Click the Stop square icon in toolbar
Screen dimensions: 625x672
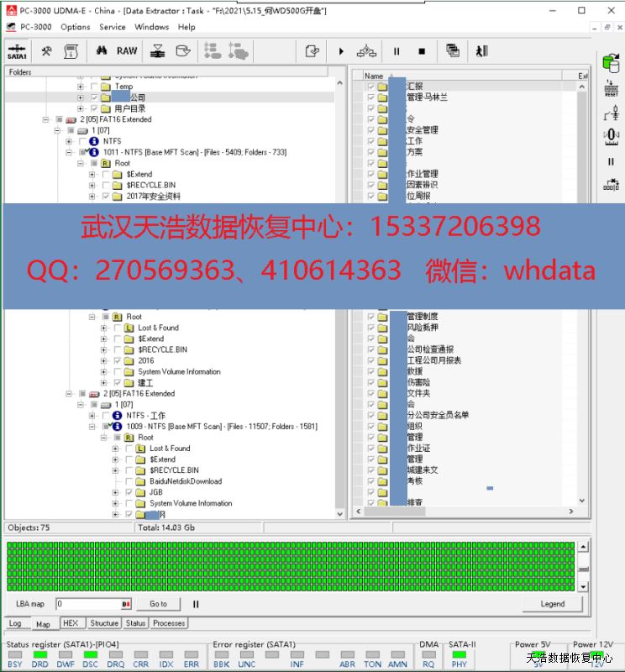click(x=422, y=51)
